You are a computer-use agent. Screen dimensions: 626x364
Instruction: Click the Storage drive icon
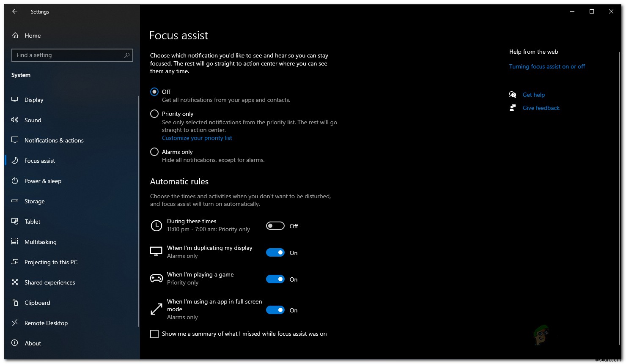click(x=15, y=201)
